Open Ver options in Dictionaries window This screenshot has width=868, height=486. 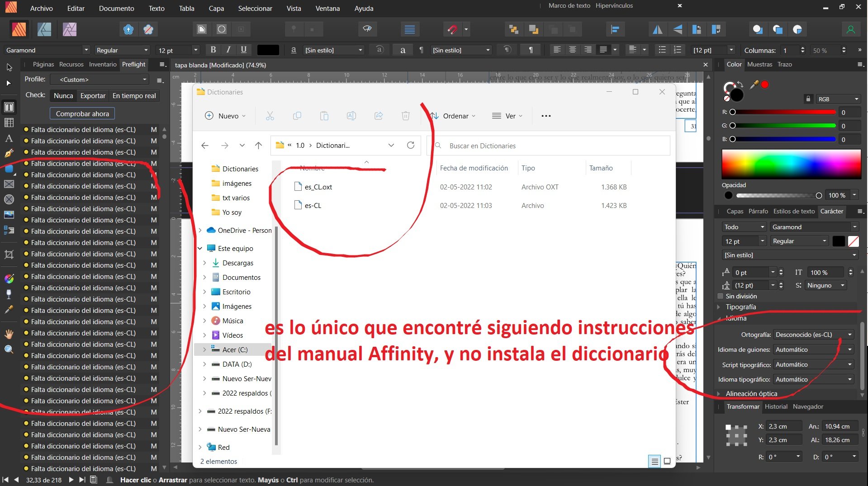[507, 116]
